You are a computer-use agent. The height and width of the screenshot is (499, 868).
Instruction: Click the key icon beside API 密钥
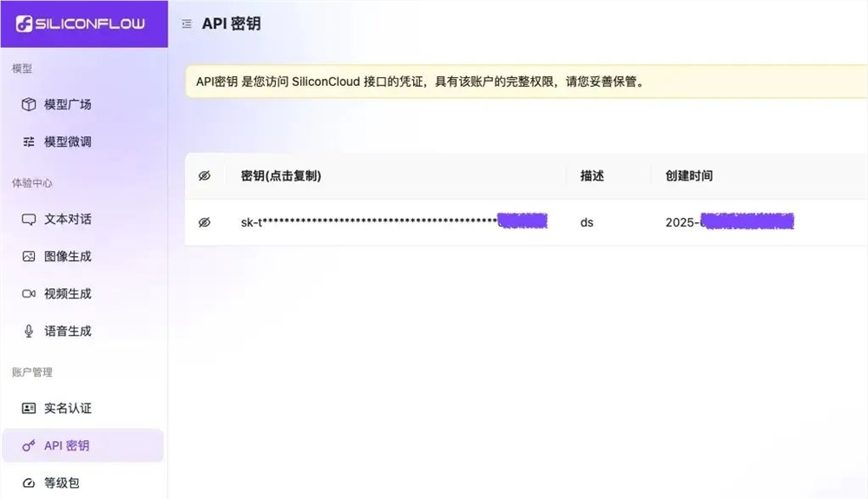click(x=29, y=445)
